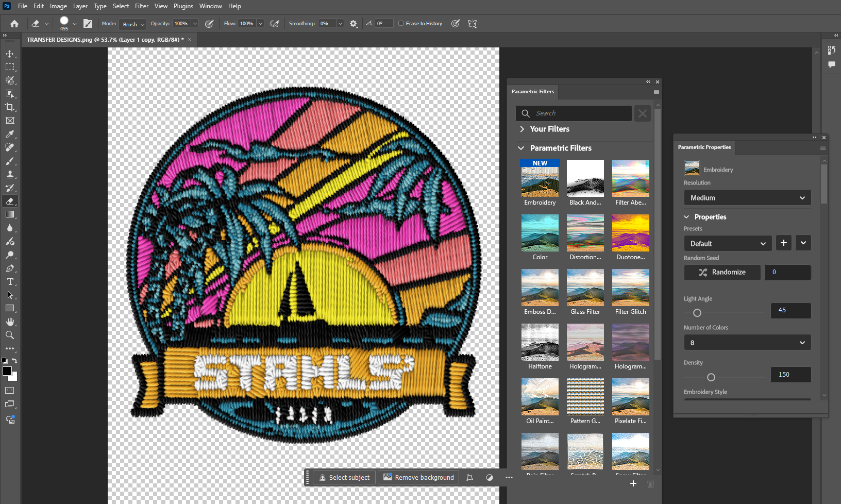Viewport: 841px width, 504px height.
Task: Click the Density slider handle
Action: pos(711,377)
